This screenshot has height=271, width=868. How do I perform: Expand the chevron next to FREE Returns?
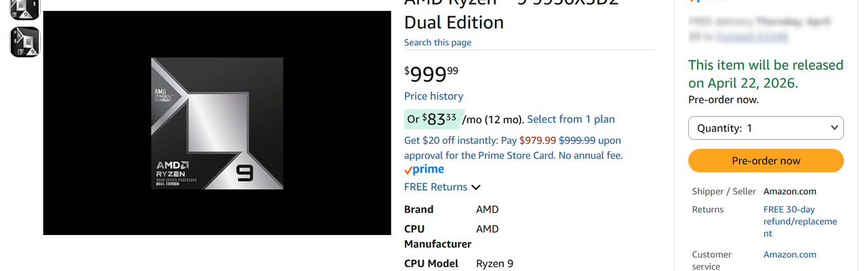point(476,188)
